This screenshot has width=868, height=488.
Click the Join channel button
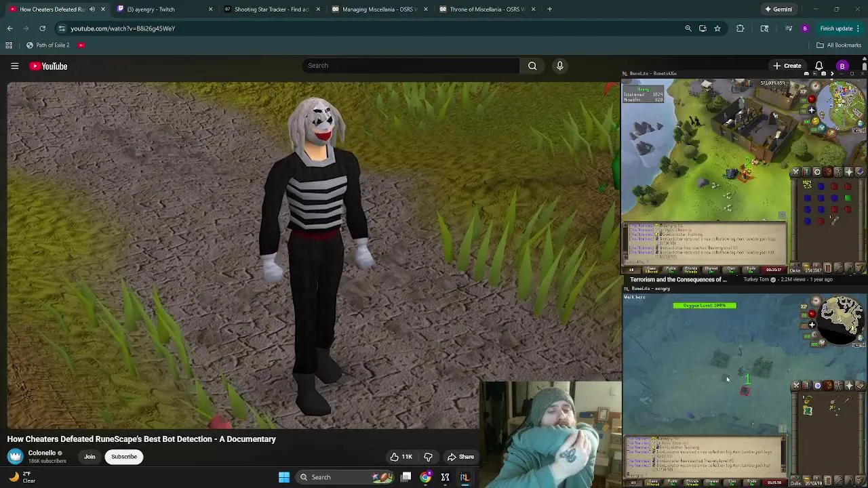point(90,457)
